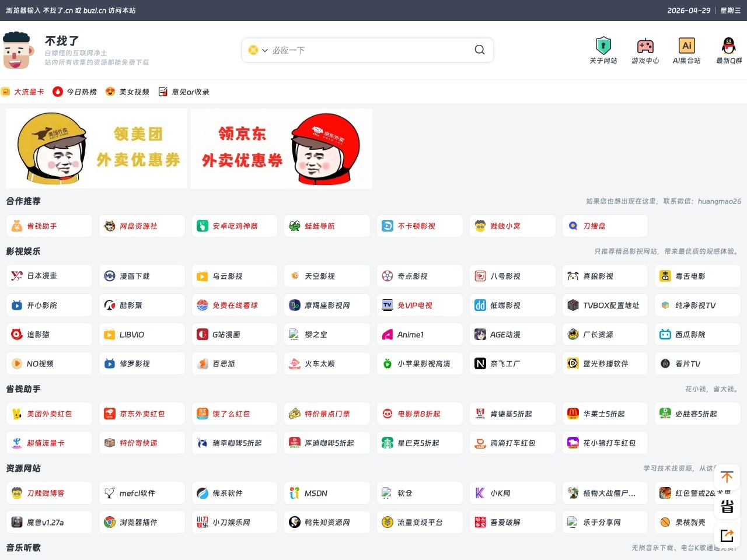Open the 京东外卖红包 link
This screenshot has height=560, width=747.
pos(142,414)
